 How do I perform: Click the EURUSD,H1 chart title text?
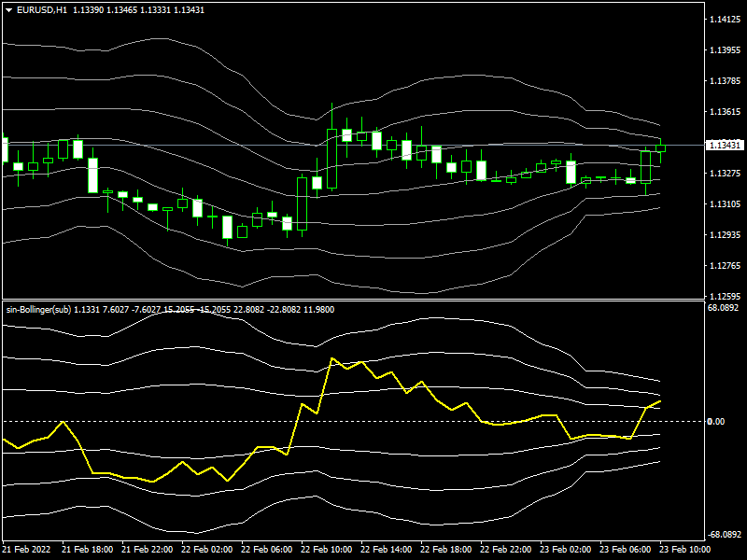[42, 9]
